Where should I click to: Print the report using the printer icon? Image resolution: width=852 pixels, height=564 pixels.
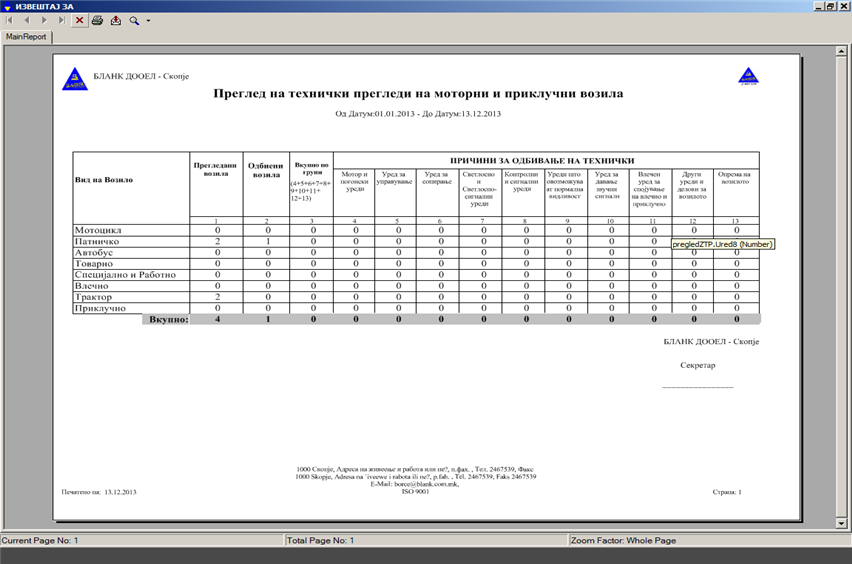pos(97,20)
